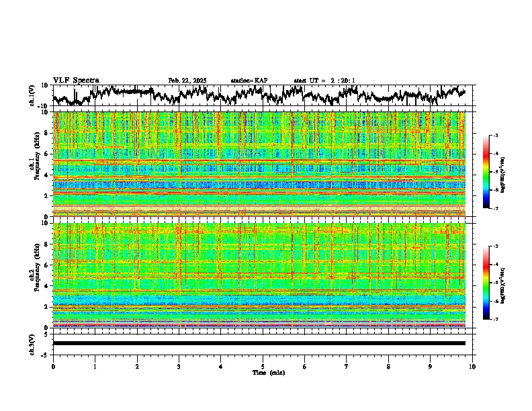Click time axis tick label "7"
The height and width of the screenshot is (411, 532).
click(x=347, y=367)
